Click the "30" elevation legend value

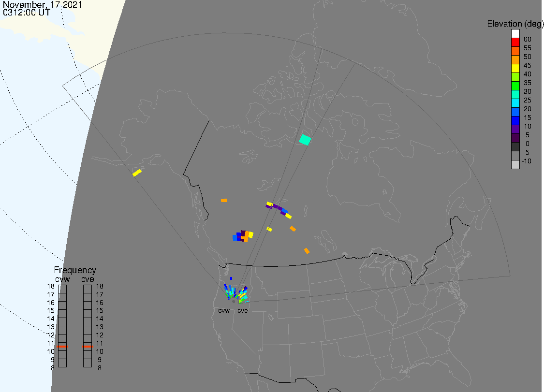click(528, 91)
